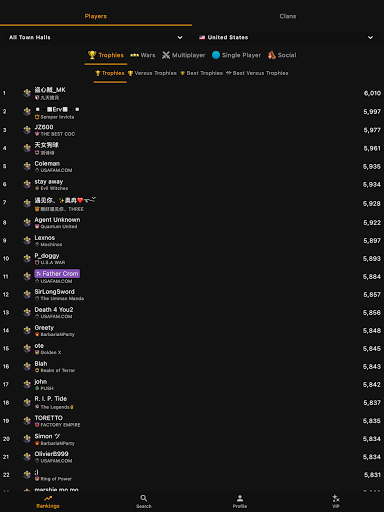Open the Search tab icon
Screen dimensions: 384x512
tap(144, 498)
